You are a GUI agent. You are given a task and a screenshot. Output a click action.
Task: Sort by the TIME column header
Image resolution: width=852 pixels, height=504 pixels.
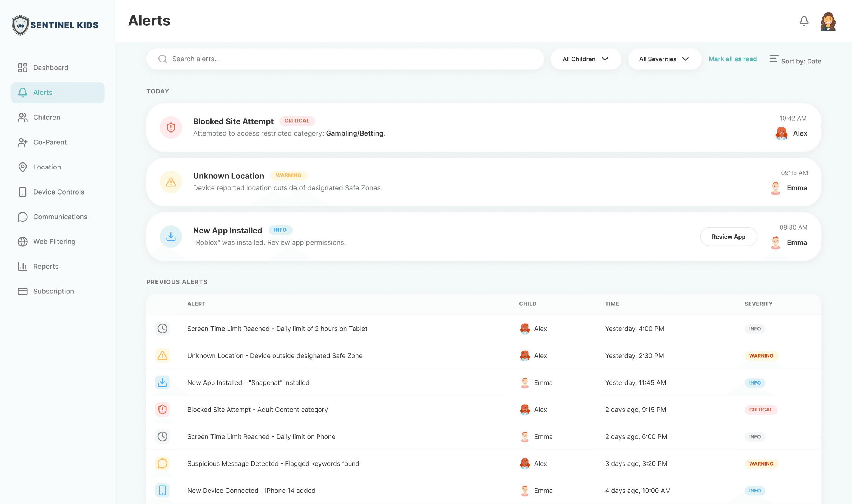click(612, 304)
